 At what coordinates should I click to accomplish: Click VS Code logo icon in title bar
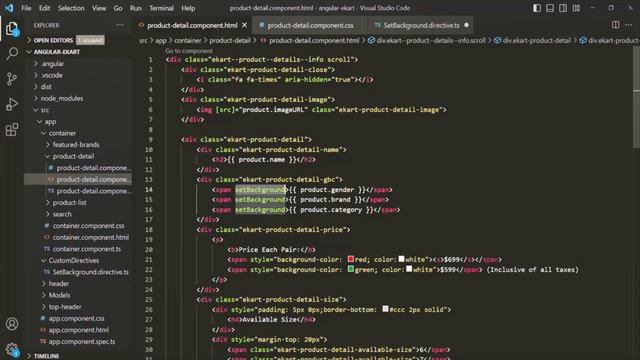(x=9, y=8)
